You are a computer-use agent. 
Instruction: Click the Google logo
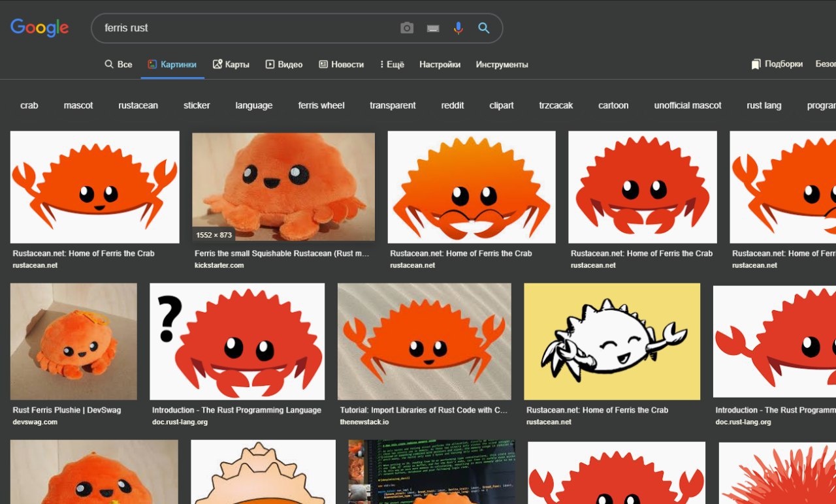pyautogui.click(x=40, y=27)
